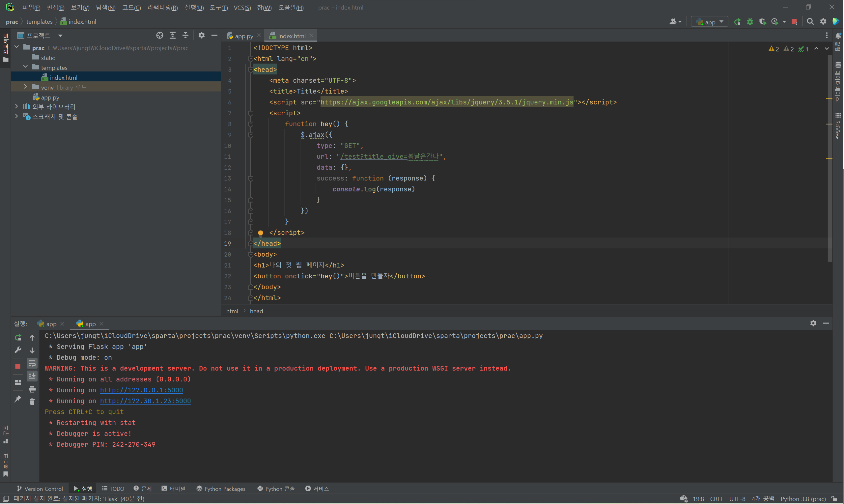Open IDE settings gear in top toolbar
Screen dimensions: 844x504
pos(823,22)
